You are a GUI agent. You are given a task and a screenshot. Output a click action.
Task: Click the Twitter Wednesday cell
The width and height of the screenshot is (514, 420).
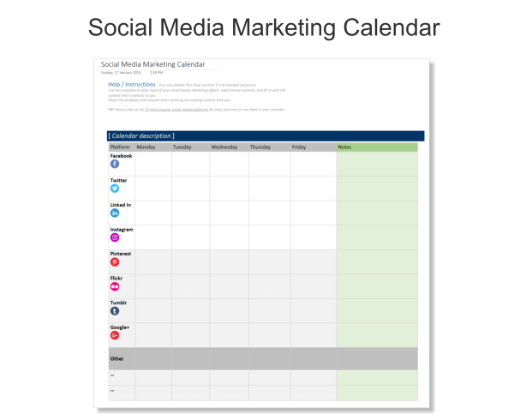coord(229,189)
